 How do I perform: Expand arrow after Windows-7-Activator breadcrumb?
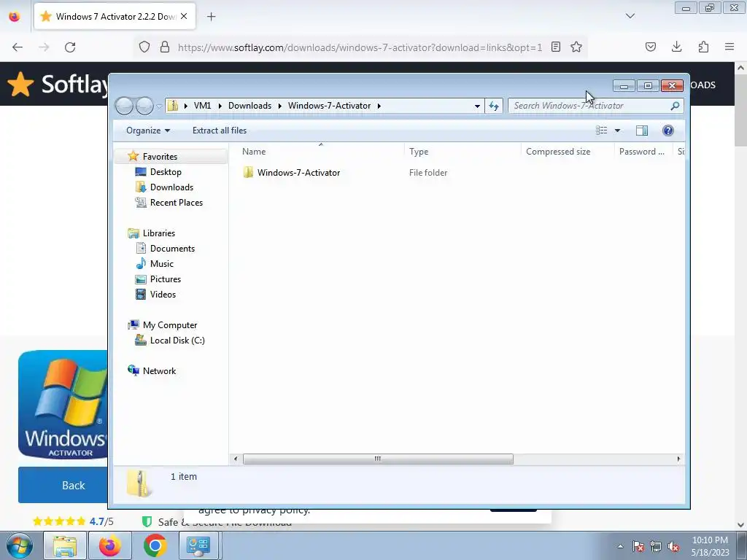(379, 106)
